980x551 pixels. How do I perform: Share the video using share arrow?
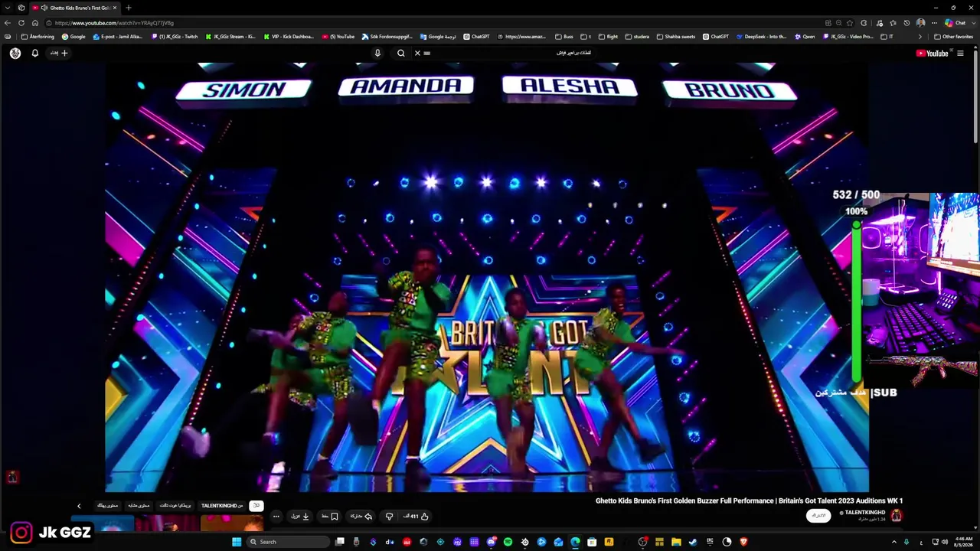(361, 516)
